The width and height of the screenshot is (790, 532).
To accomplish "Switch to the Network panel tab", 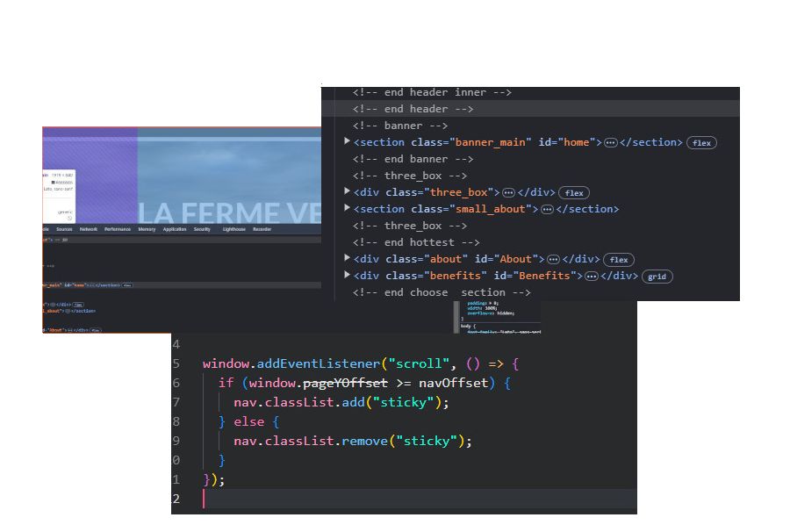I will pyautogui.click(x=87, y=229).
